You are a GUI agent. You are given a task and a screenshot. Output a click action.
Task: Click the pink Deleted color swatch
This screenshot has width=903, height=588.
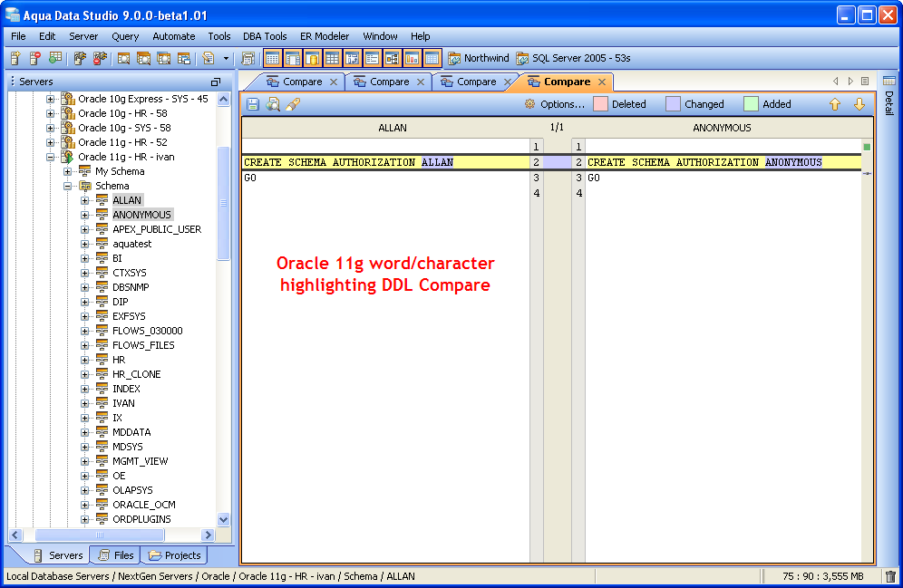point(600,104)
